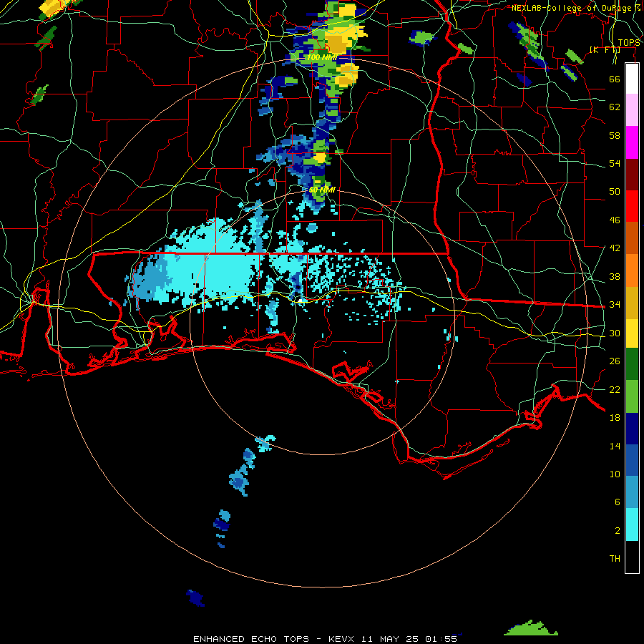The image size is (644, 644).
Task: Click the "26" scale label
Action: [x=615, y=361]
